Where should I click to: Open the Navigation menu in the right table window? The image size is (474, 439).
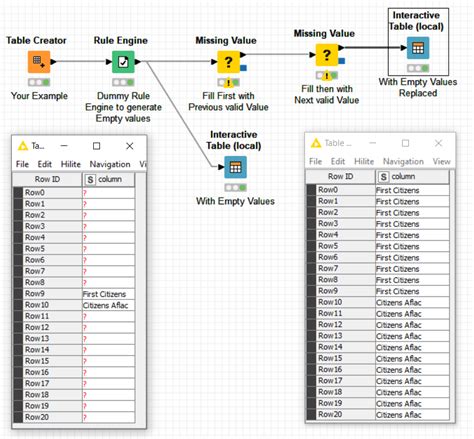coord(403,161)
